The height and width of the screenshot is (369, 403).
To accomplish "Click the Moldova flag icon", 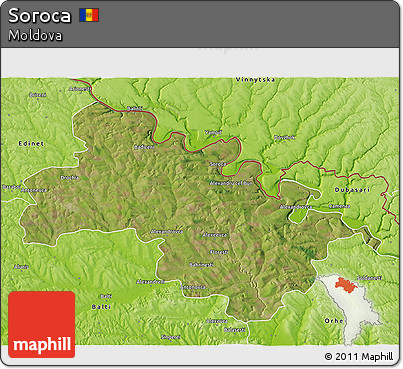I will pyautogui.click(x=89, y=15).
